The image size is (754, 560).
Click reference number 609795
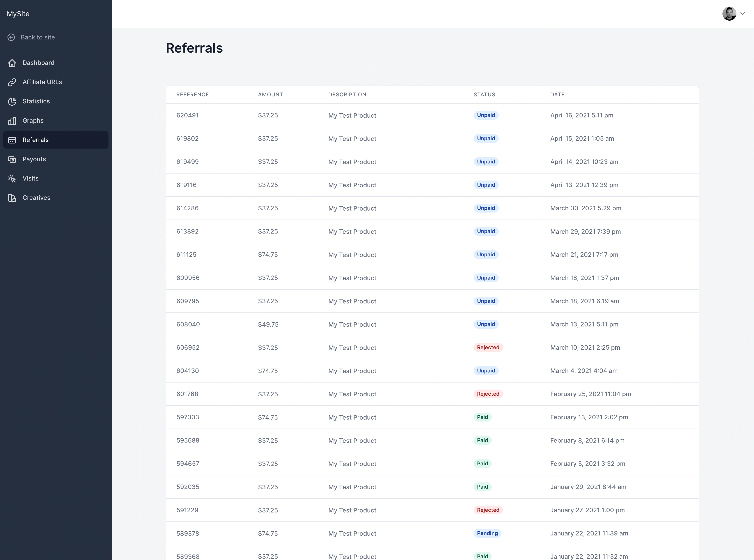point(188,301)
